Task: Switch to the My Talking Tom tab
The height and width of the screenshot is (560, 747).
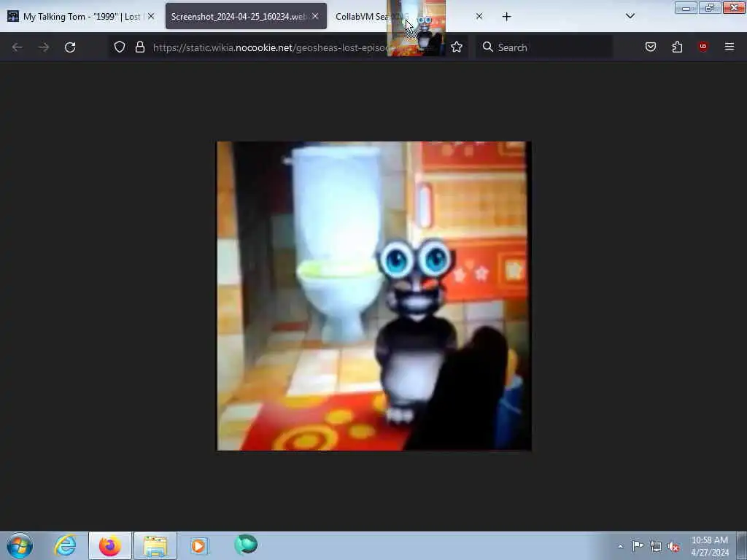Action: point(81,17)
